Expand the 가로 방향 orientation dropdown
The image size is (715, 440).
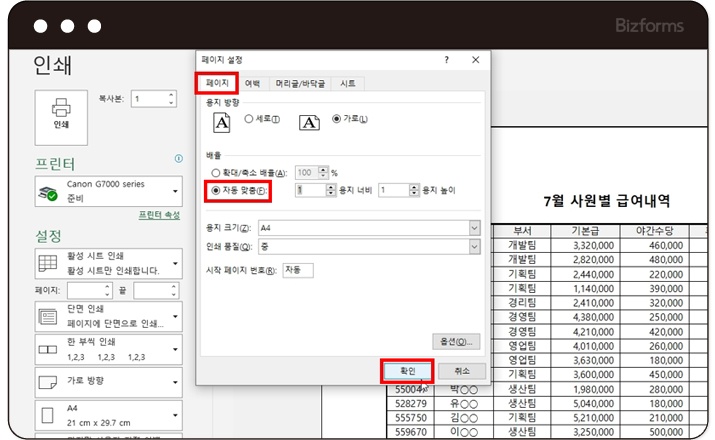tap(176, 381)
